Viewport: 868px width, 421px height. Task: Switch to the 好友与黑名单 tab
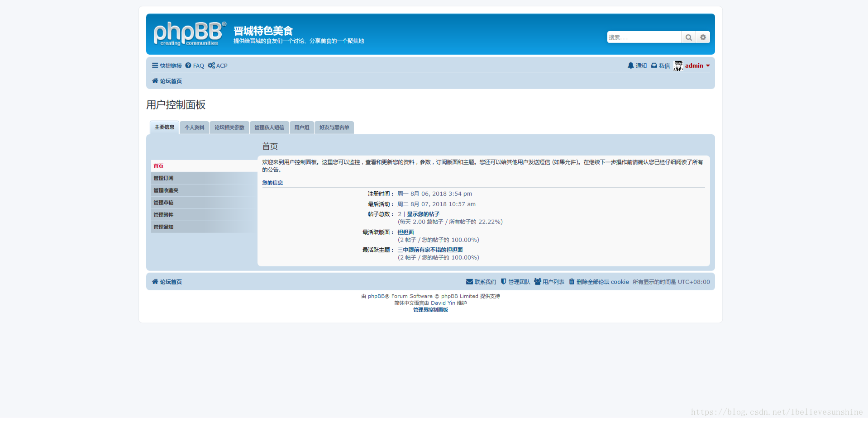coord(334,127)
